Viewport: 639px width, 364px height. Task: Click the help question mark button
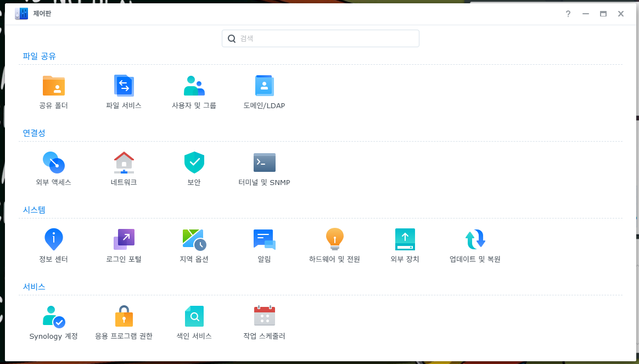pyautogui.click(x=568, y=14)
